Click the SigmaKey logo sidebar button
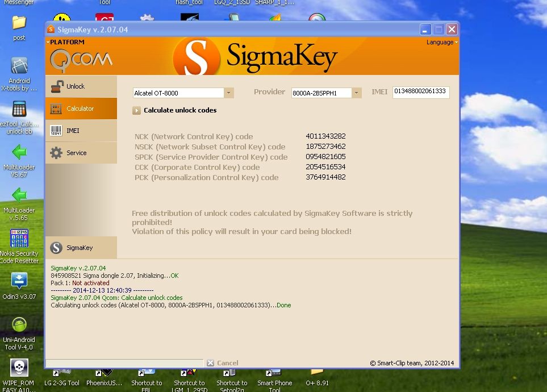The width and height of the screenshot is (547, 392). pyautogui.click(x=81, y=248)
